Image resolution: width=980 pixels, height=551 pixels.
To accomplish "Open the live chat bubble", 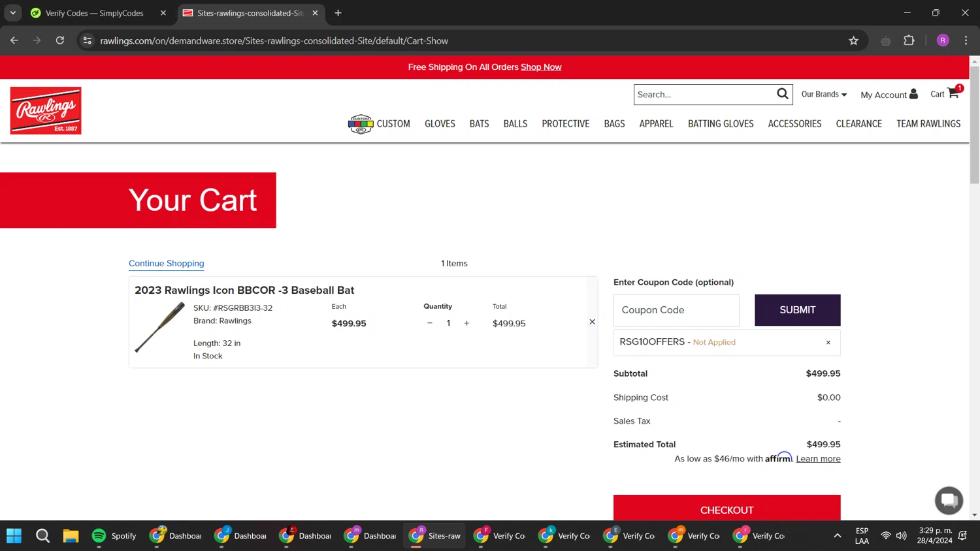I will (949, 501).
